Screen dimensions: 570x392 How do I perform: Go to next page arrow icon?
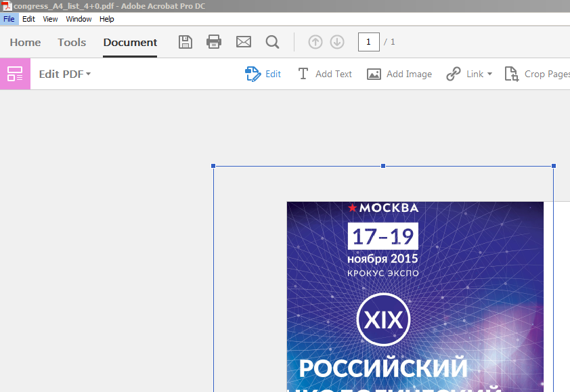[337, 42]
